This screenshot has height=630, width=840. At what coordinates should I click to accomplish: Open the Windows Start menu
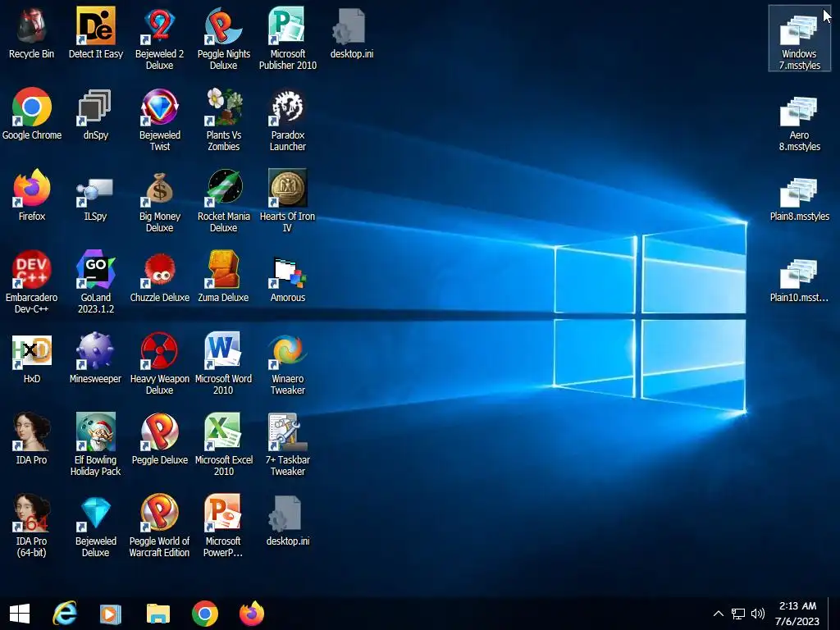(x=20, y=614)
